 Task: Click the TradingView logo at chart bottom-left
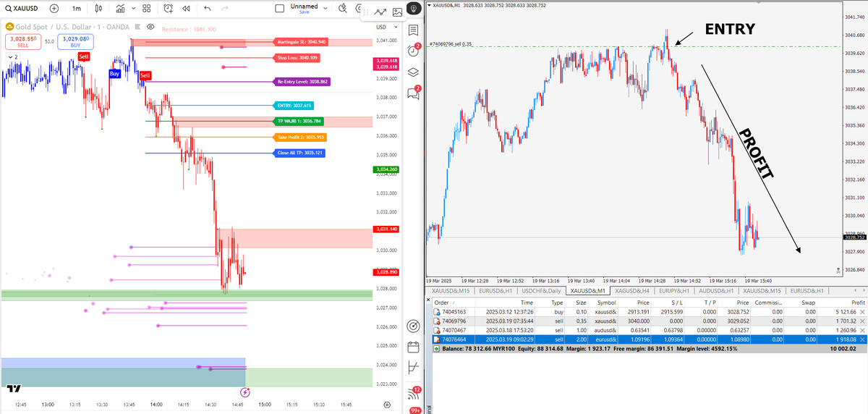coord(14,389)
